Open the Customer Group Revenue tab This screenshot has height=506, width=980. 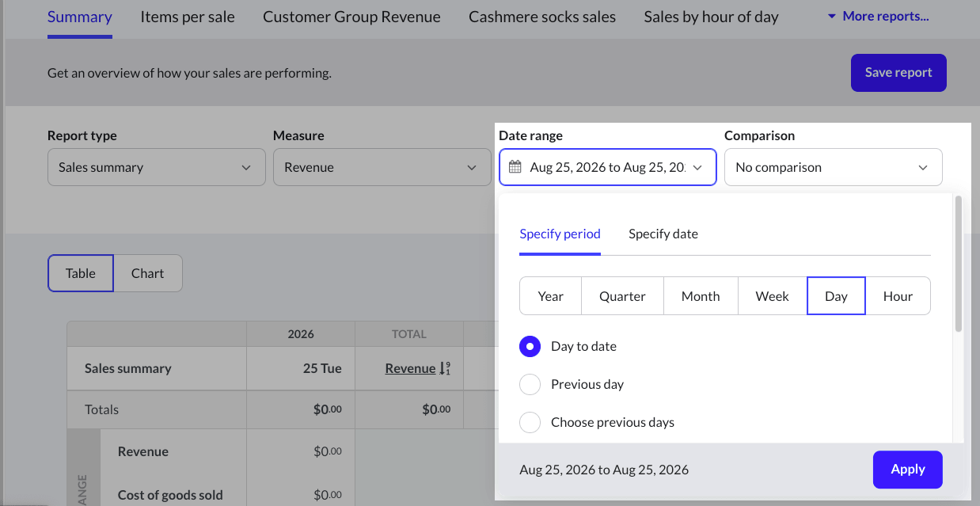351,17
